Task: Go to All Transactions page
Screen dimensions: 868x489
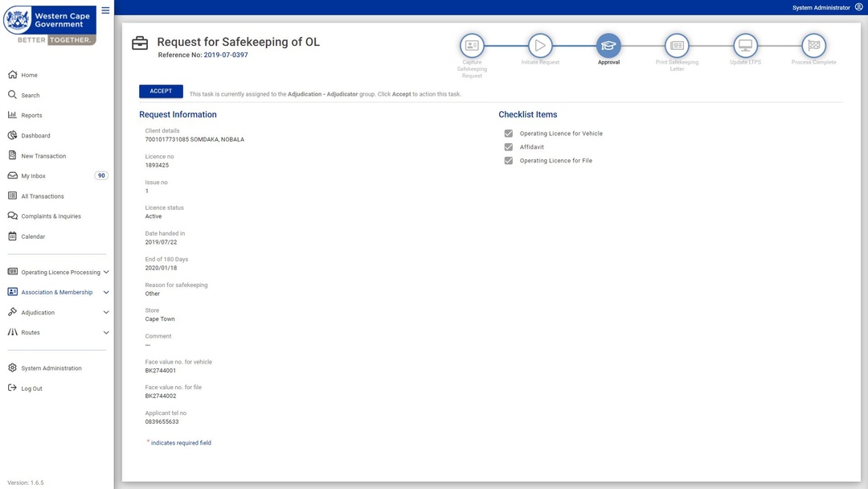Action: point(42,196)
